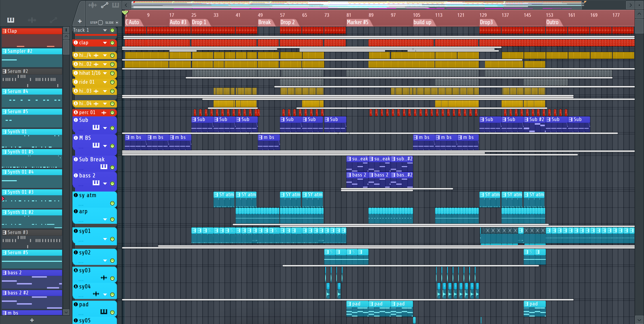This screenshot has height=324, width=644.
Task: Open piano roll icon on pad track
Action: (104, 311)
